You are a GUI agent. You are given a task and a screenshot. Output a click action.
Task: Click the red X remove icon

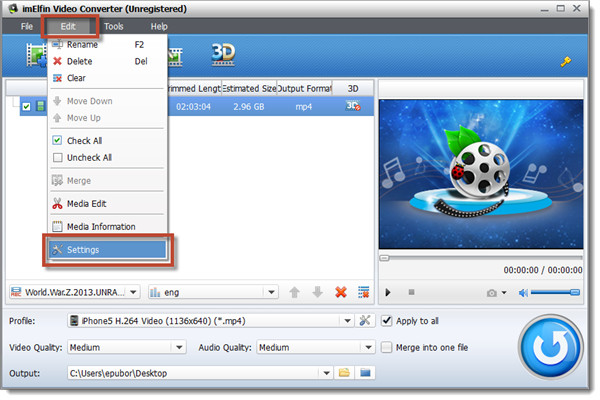[x=341, y=292]
